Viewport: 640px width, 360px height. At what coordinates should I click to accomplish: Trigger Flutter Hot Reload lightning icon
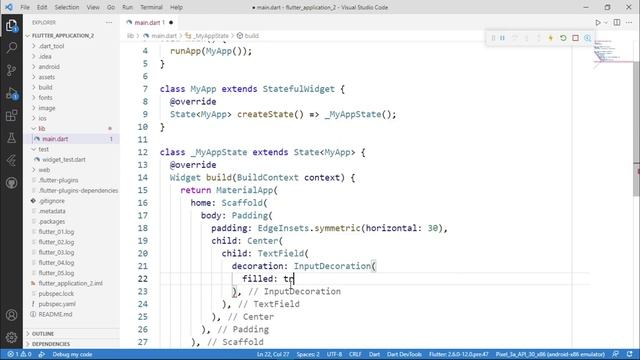point(551,38)
